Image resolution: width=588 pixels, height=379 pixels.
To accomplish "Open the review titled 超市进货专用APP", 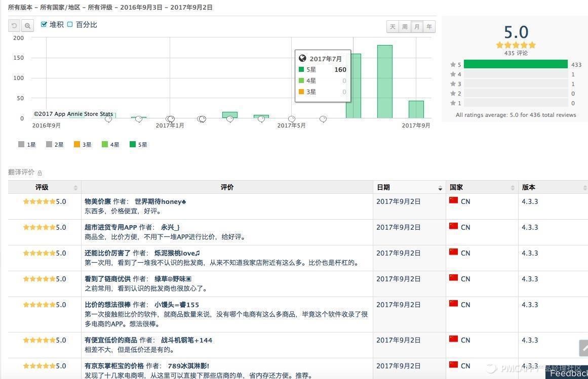I will [x=110, y=227].
